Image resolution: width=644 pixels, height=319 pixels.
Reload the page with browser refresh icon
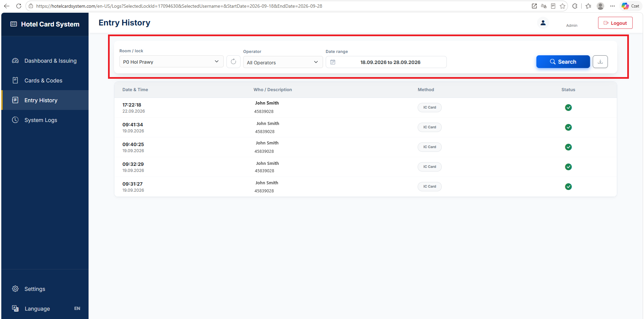[x=19, y=6]
